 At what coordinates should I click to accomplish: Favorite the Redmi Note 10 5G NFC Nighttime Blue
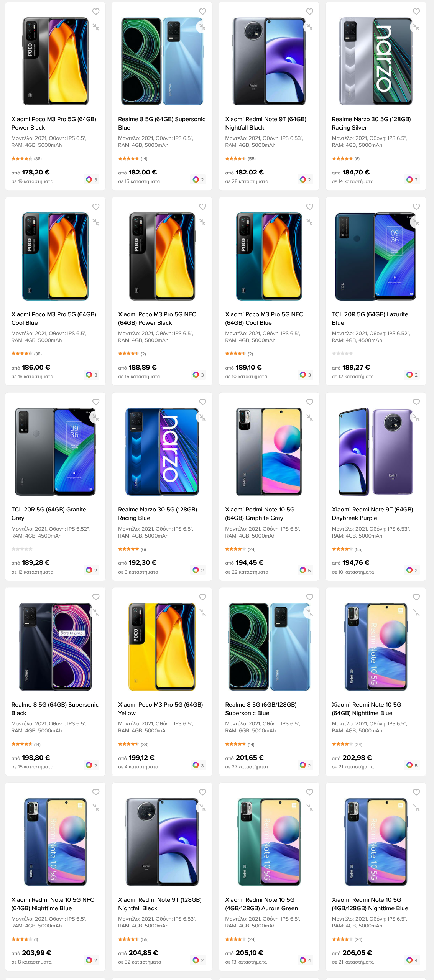click(96, 792)
